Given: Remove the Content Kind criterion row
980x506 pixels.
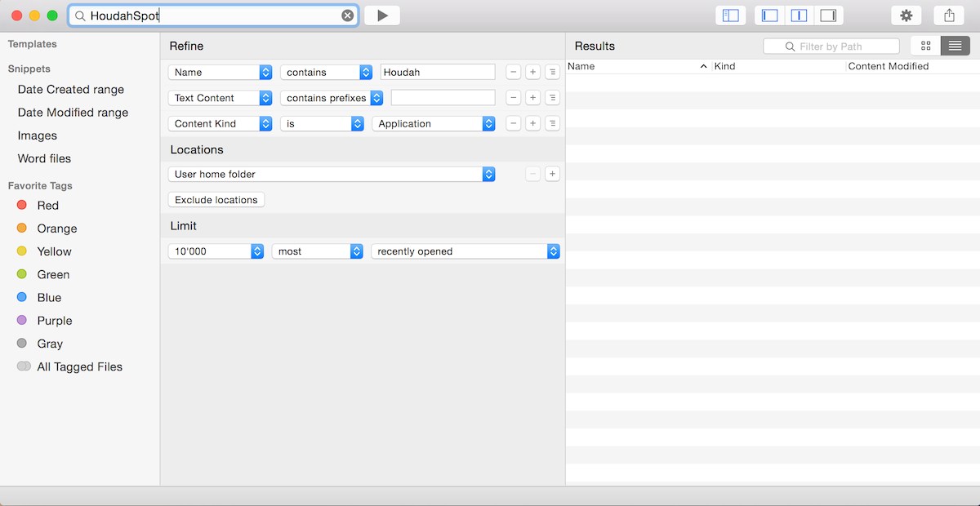Looking at the screenshot, I should [514, 124].
